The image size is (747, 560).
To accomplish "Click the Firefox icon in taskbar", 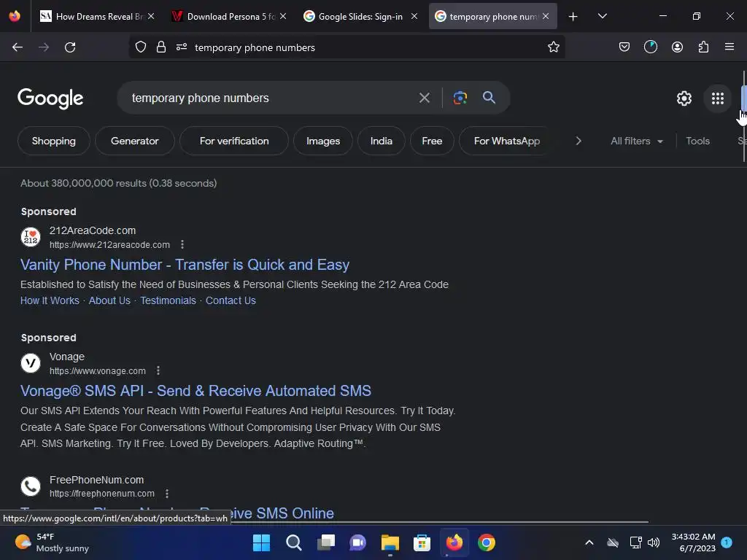I will coord(454,542).
